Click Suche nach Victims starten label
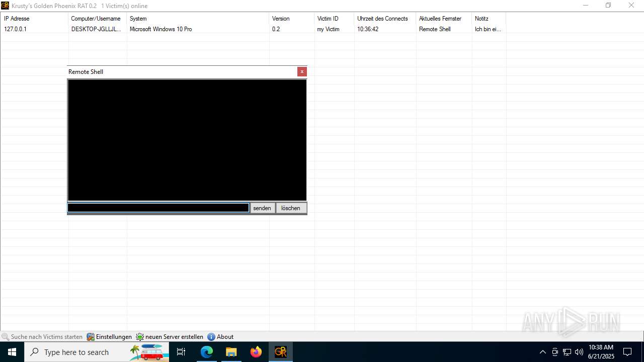 pyautogui.click(x=46, y=337)
